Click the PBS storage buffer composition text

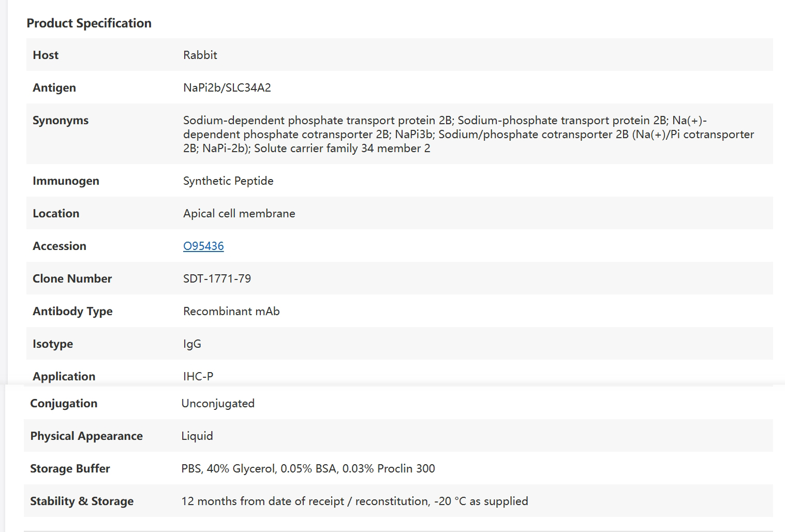308,469
